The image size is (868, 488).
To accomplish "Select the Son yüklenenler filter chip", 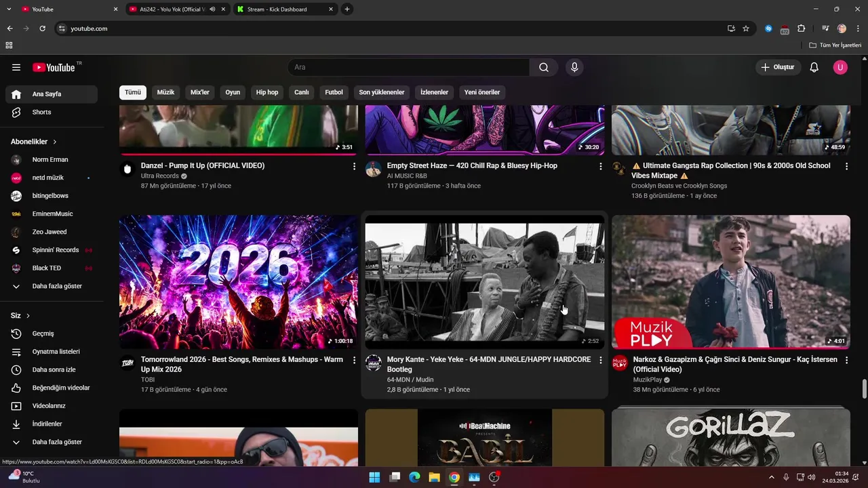I will click(382, 92).
